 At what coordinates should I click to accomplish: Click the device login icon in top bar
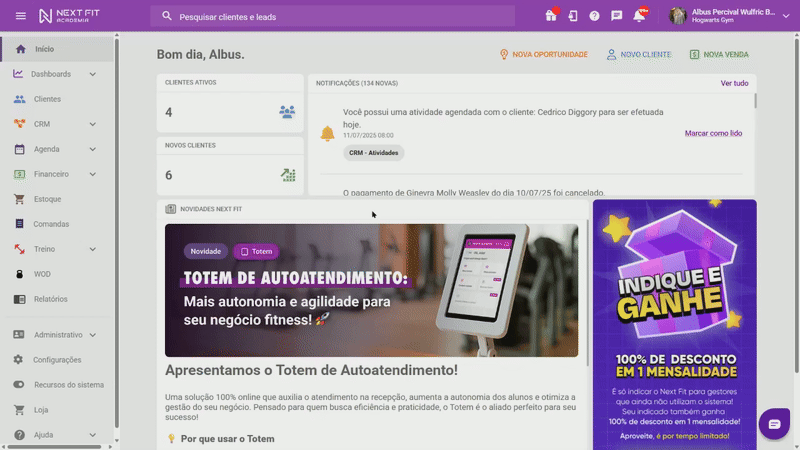click(573, 16)
